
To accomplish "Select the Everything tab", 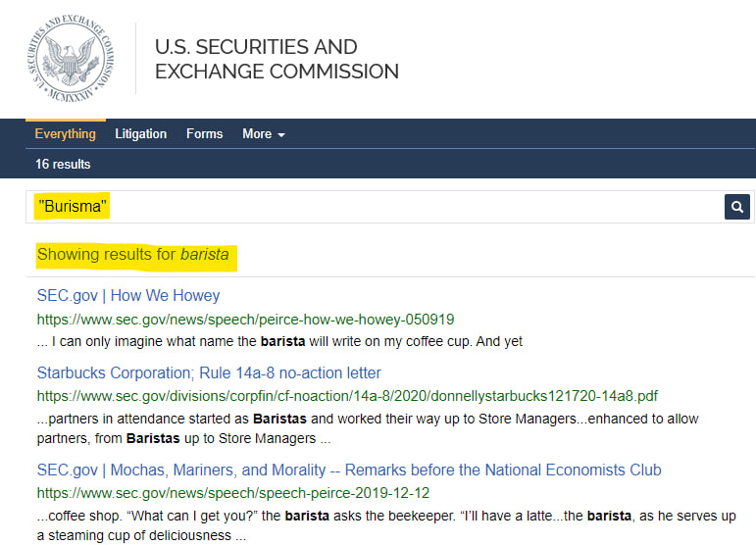I will pos(65,134).
